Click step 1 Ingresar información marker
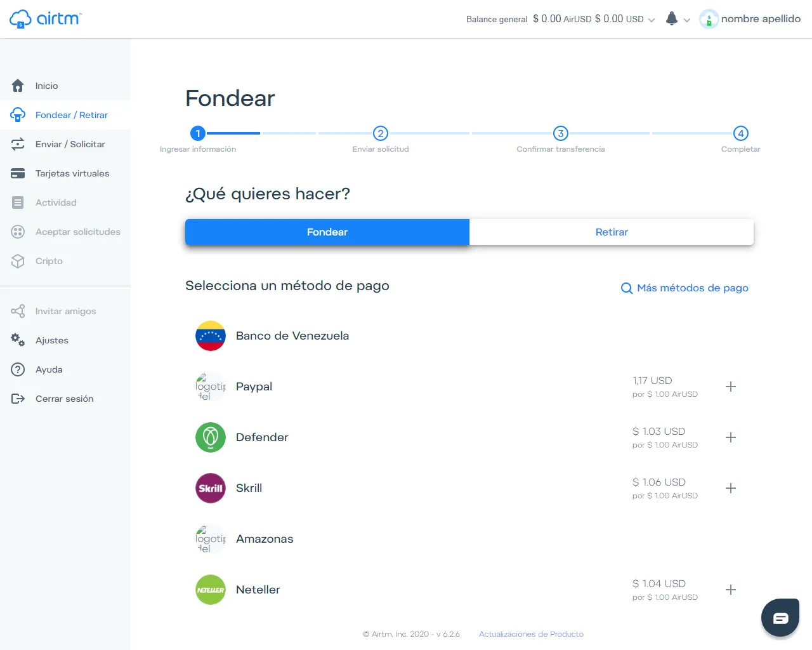The height and width of the screenshot is (650, 812). pos(198,133)
